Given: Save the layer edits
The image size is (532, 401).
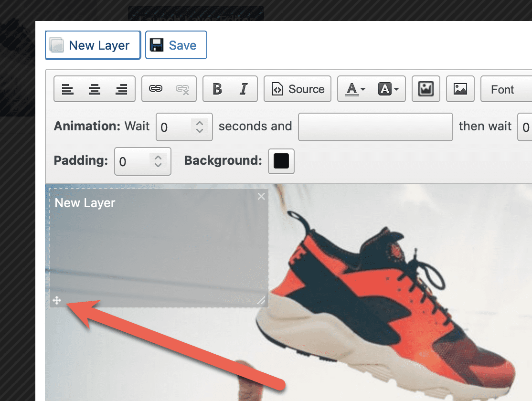Looking at the screenshot, I should tap(176, 44).
